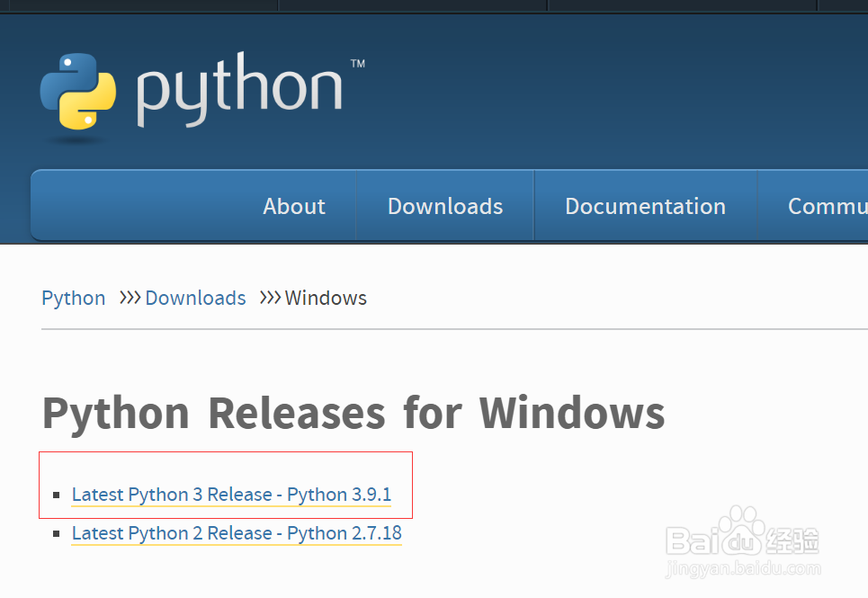Open Latest Python 2 Release - Python 2.7.18
Screen dimensions: 868x598
click(237, 533)
